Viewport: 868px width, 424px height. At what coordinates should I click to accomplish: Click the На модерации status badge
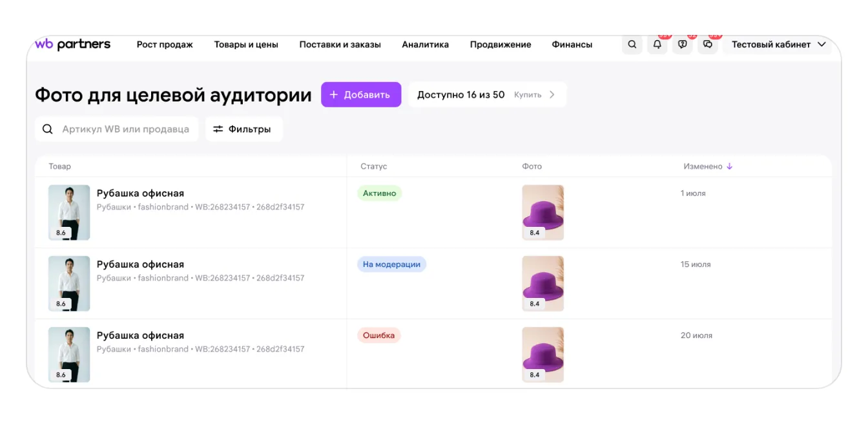tap(391, 264)
